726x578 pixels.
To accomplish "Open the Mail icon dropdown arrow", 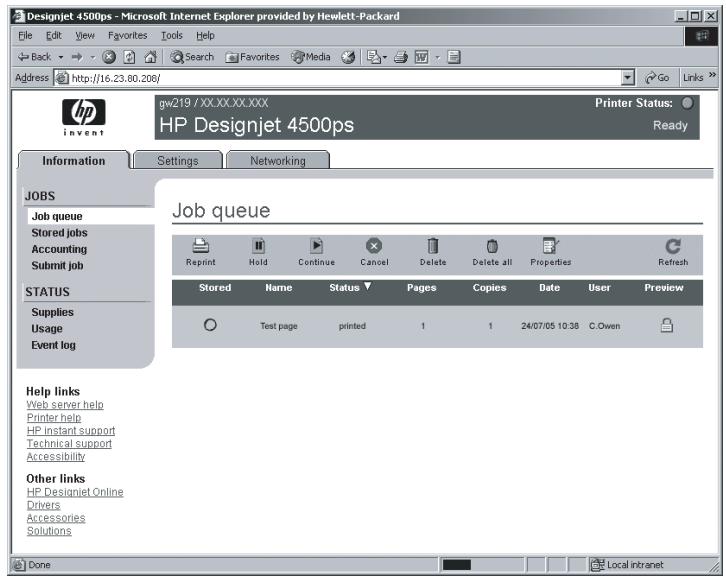I will [384, 57].
